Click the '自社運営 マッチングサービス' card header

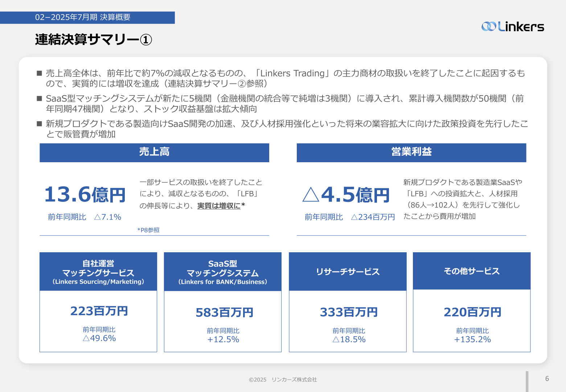point(98,272)
